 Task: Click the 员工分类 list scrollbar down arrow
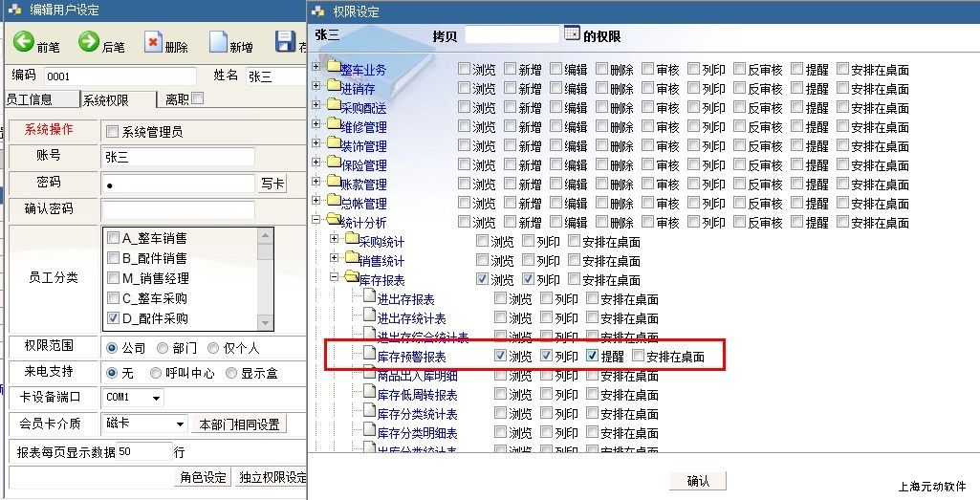pyautogui.click(x=265, y=322)
